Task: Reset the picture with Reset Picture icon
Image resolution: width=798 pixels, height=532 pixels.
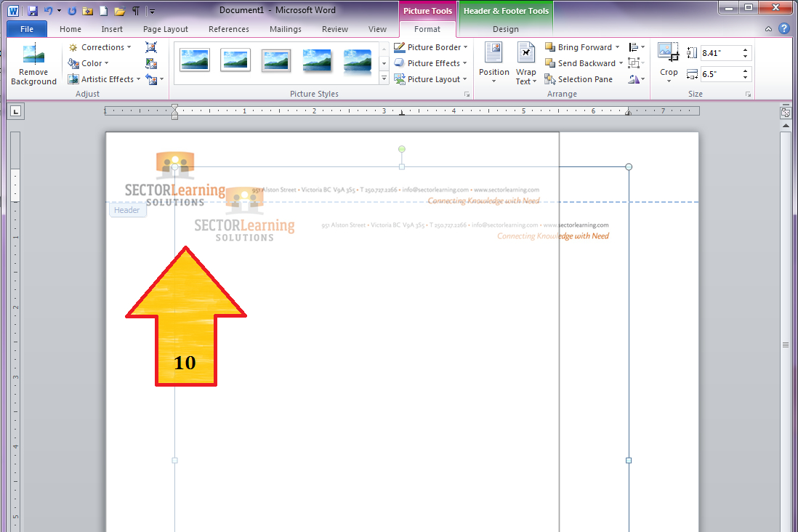Action: (150, 79)
